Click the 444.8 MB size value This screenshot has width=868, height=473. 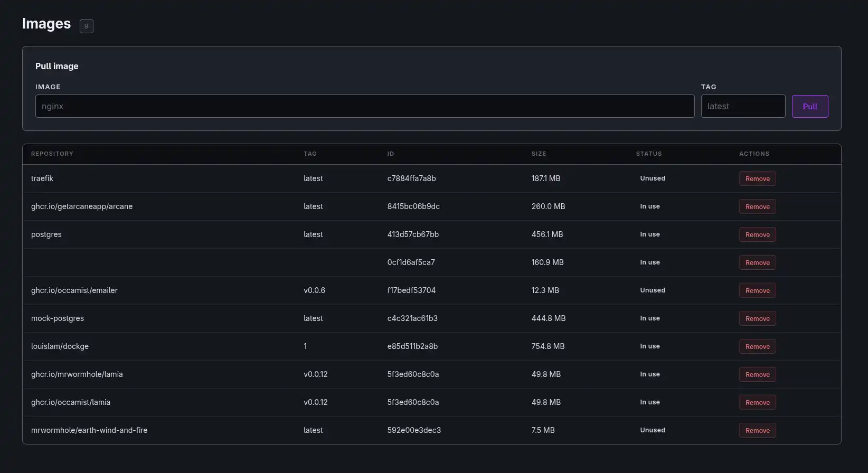549,318
